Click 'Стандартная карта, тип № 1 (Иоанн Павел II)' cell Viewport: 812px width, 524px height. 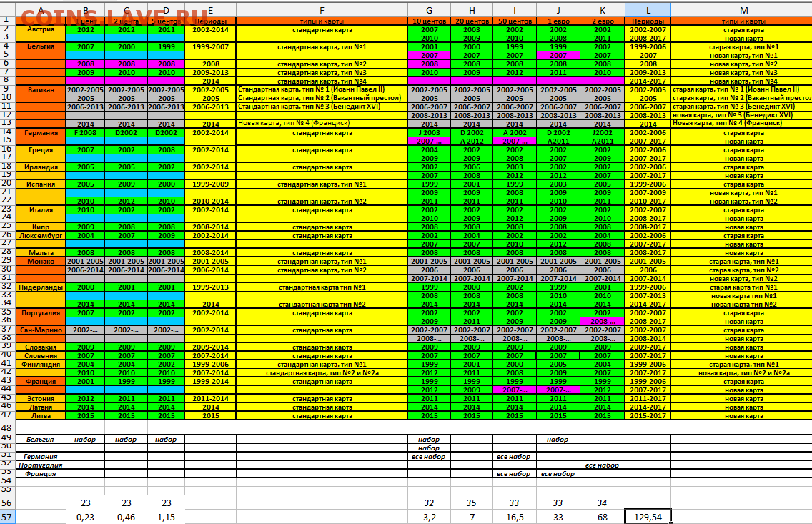pos(322,89)
